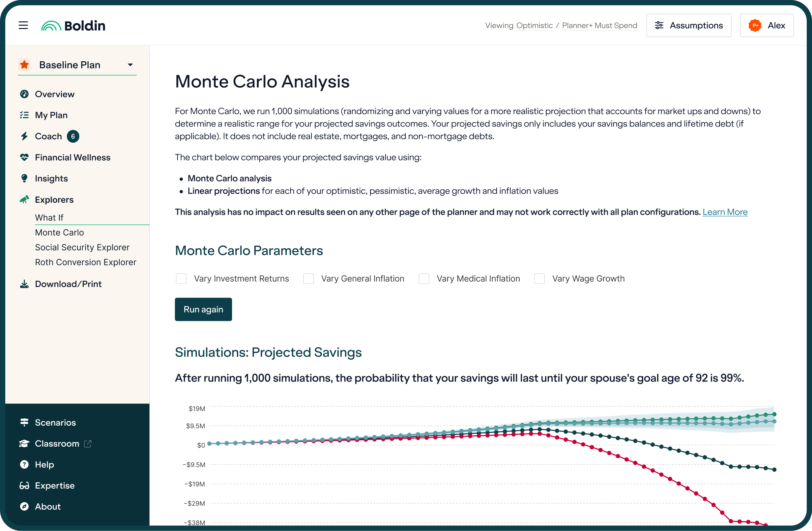Go to the Monte Carlo section

click(x=59, y=232)
